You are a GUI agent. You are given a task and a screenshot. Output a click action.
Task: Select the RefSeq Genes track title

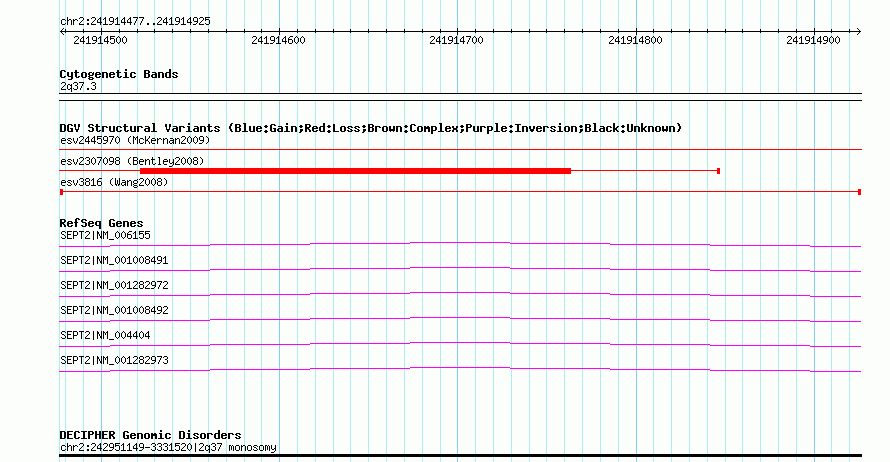point(101,223)
